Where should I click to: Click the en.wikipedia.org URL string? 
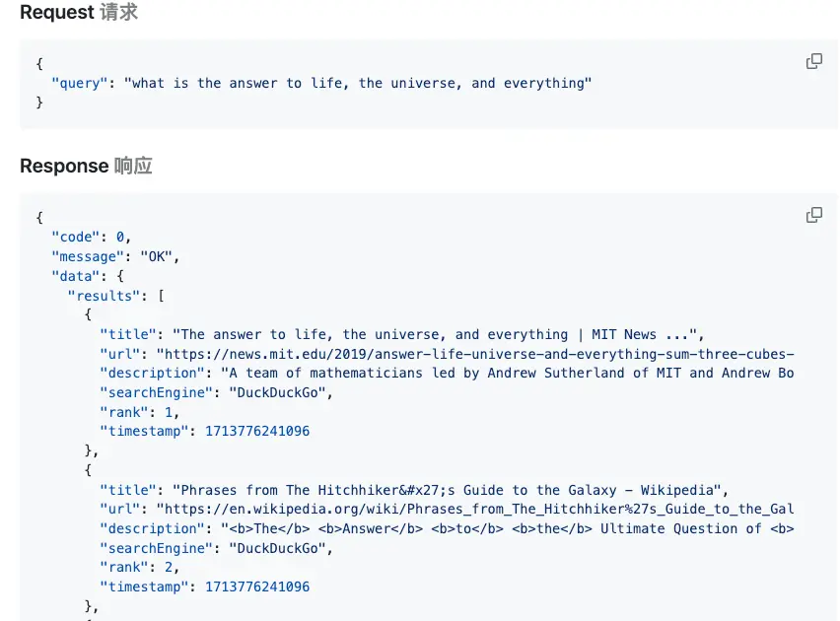click(475, 509)
